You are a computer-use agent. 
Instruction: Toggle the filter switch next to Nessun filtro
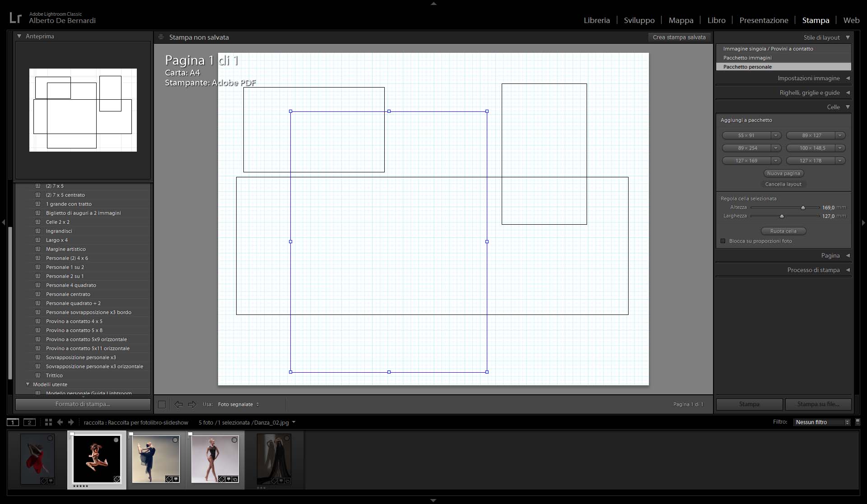point(858,422)
